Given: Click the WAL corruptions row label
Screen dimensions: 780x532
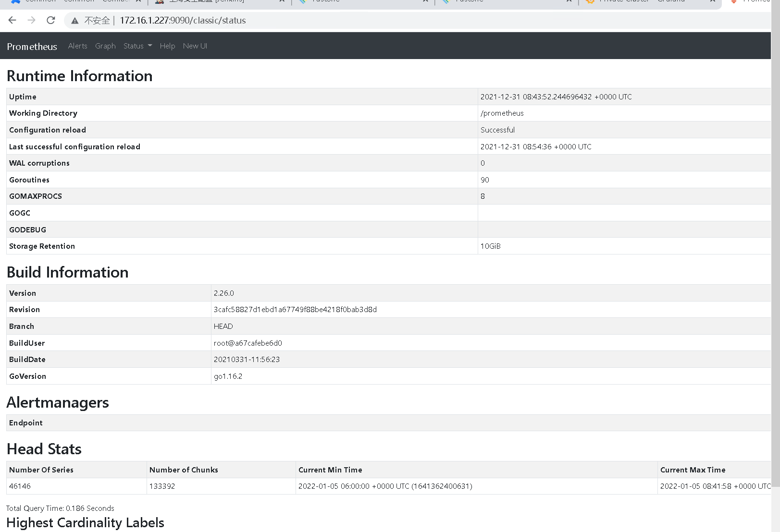Looking at the screenshot, I should coord(39,163).
